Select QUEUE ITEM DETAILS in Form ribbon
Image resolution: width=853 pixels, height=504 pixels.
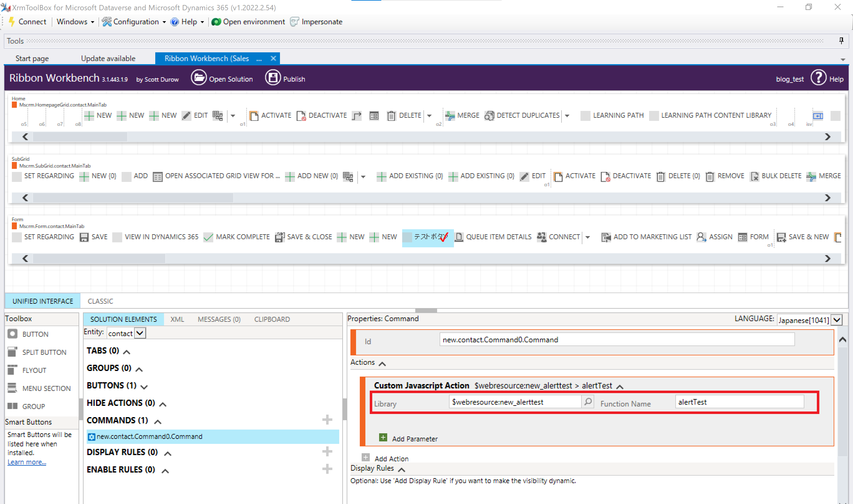493,237
